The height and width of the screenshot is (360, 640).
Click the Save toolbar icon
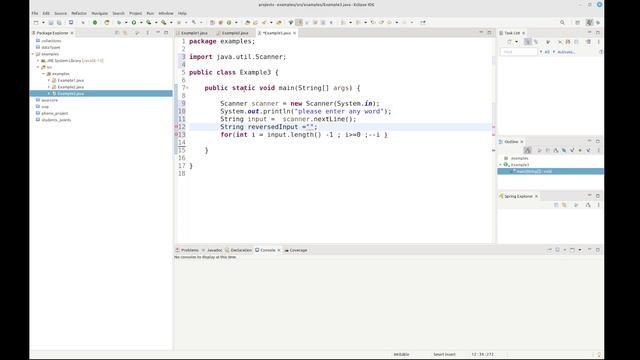pos(51,22)
